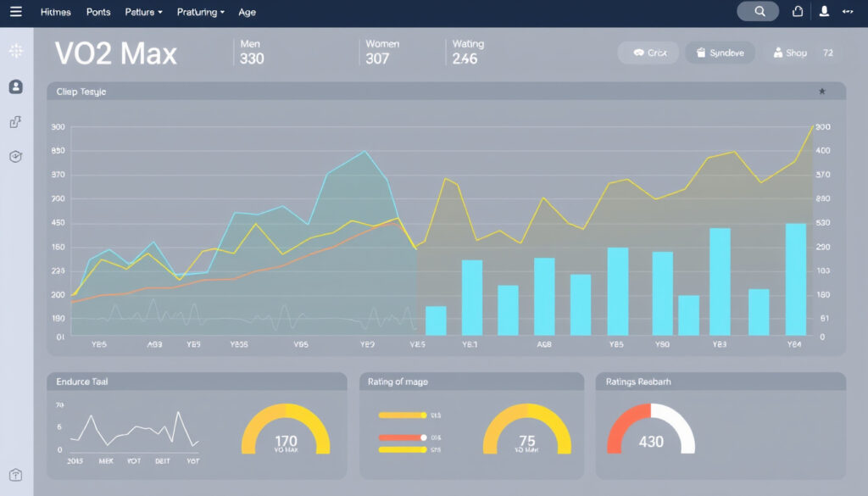
Task: Click the 170 VO2 Max gauge
Action: pyautogui.click(x=286, y=430)
